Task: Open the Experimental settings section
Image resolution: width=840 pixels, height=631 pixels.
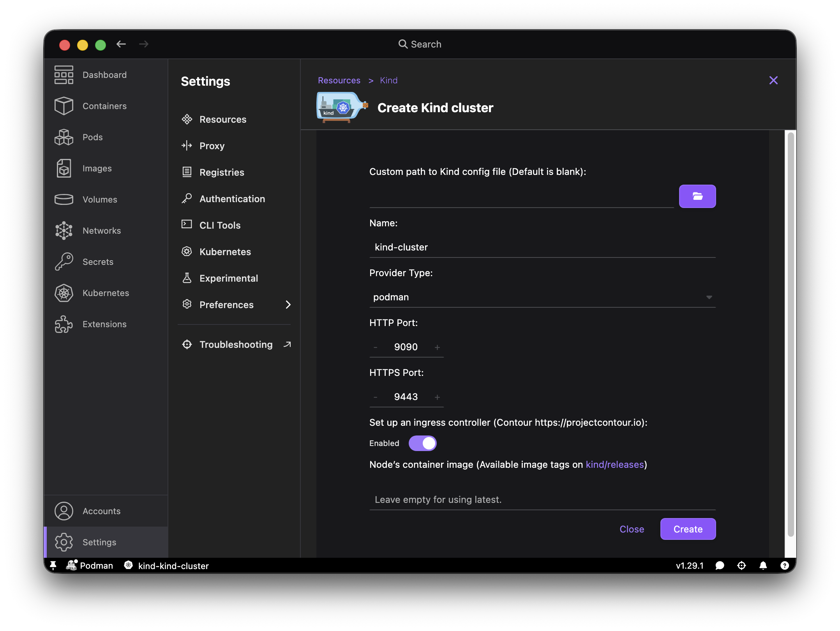Action: tap(235, 278)
